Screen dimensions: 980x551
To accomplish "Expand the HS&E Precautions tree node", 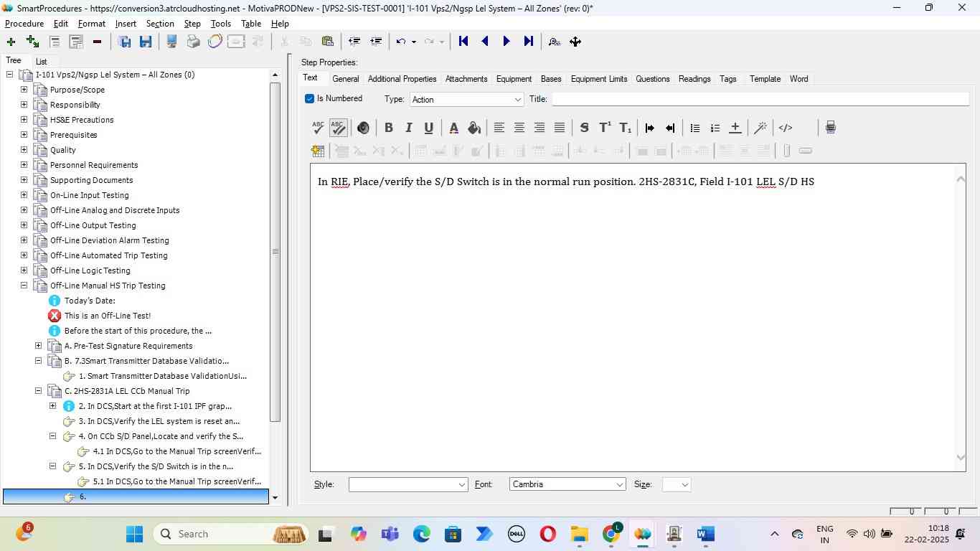I will point(24,120).
